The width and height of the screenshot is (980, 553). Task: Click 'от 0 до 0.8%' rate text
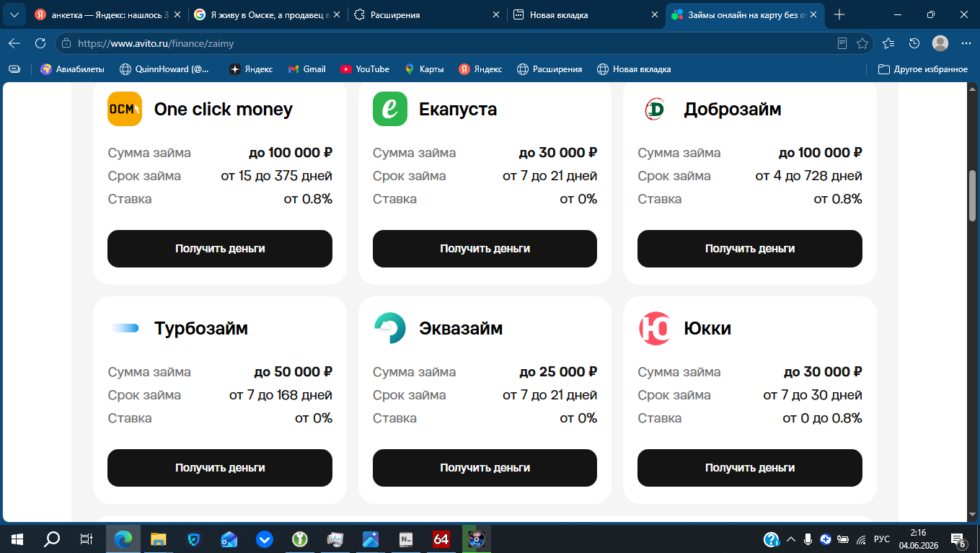tap(822, 418)
